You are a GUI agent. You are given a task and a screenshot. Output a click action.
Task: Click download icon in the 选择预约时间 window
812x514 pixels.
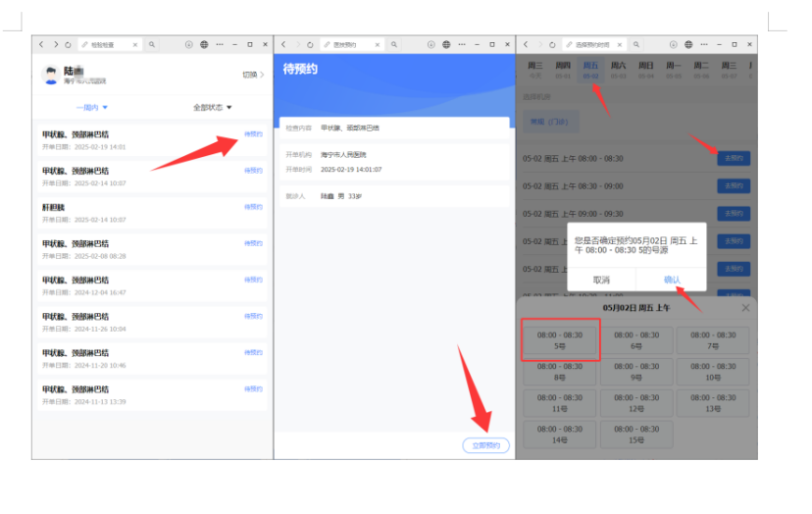(673, 44)
